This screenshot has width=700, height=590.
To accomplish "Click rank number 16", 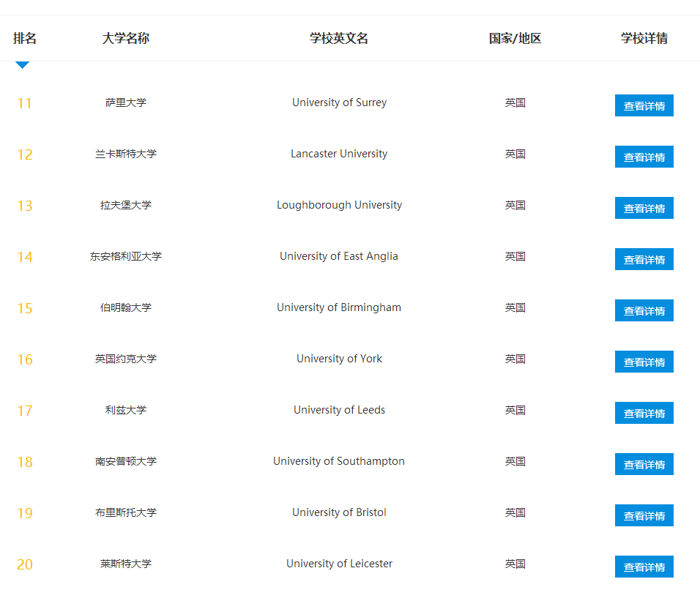I will pyautogui.click(x=25, y=359).
